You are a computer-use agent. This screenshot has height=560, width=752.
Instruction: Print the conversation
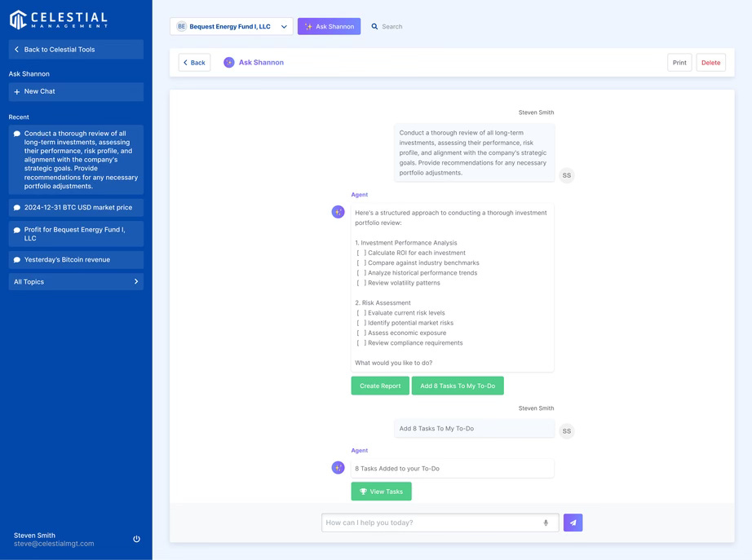coord(679,62)
